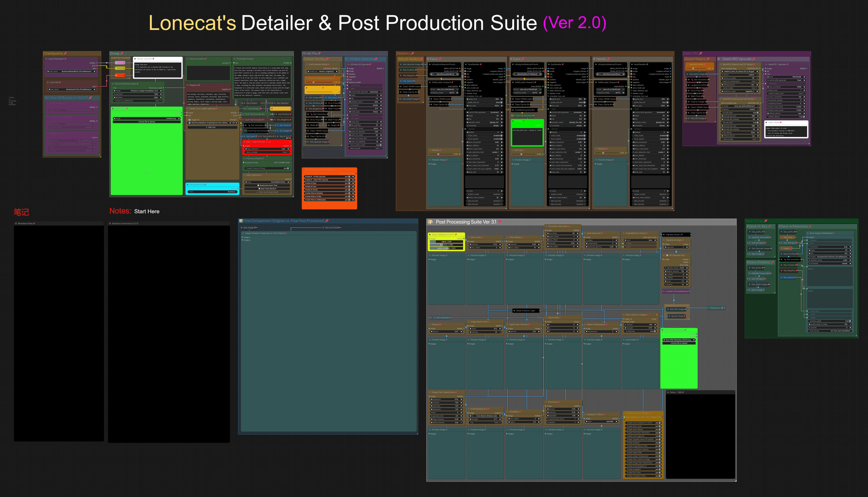Click the Generic positive prompt text area
868x497 pixels.
point(208,73)
